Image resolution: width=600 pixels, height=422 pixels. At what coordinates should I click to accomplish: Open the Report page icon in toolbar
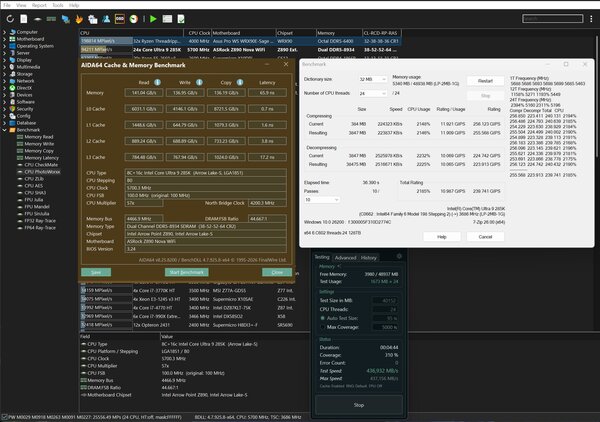pos(24,19)
